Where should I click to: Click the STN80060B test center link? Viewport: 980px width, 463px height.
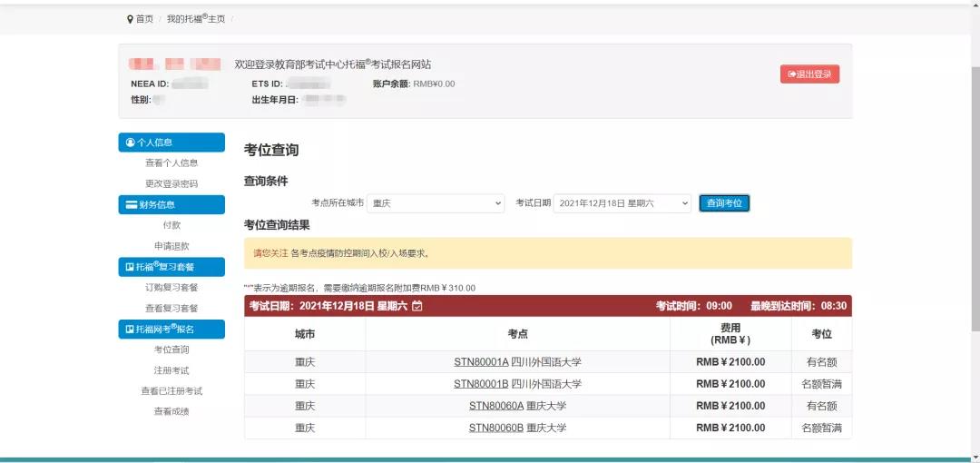point(496,428)
